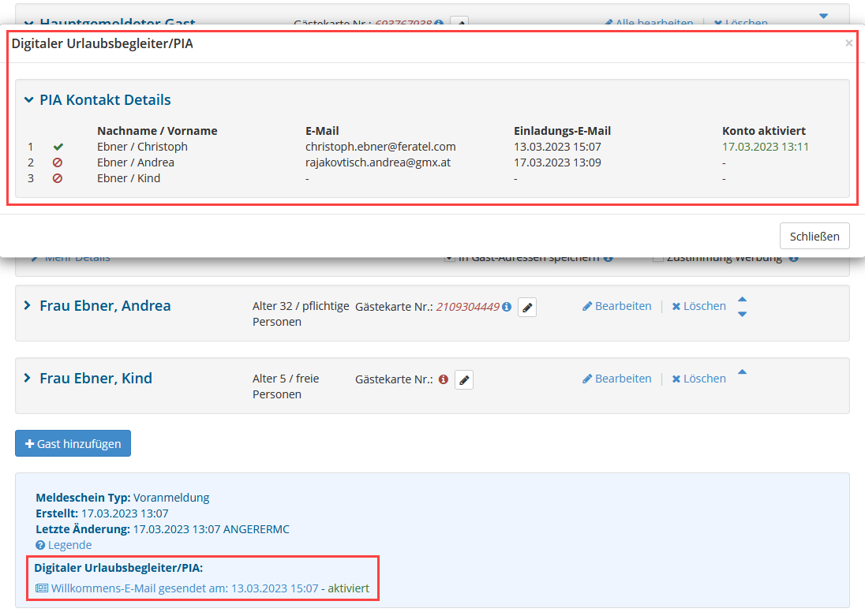This screenshot has height=616, width=865.
Task: Click the Schließen button
Action: pyautogui.click(x=814, y=236)
